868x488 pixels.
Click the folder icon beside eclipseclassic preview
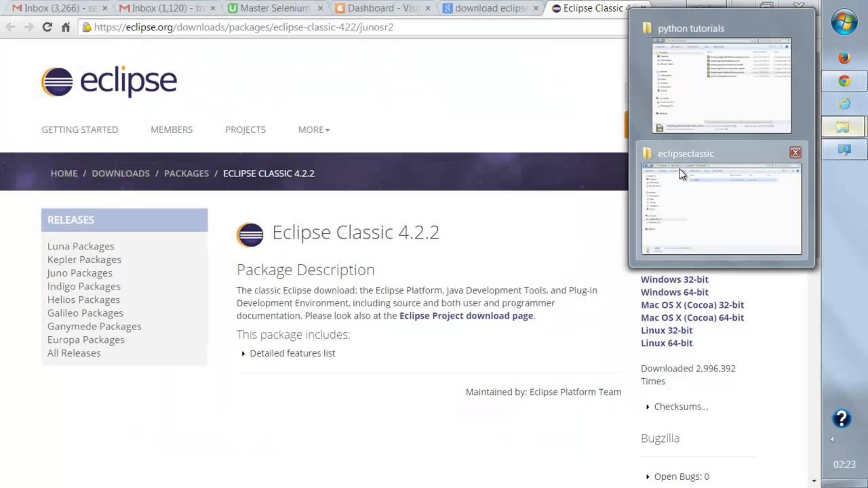click(x=647, y=153)
